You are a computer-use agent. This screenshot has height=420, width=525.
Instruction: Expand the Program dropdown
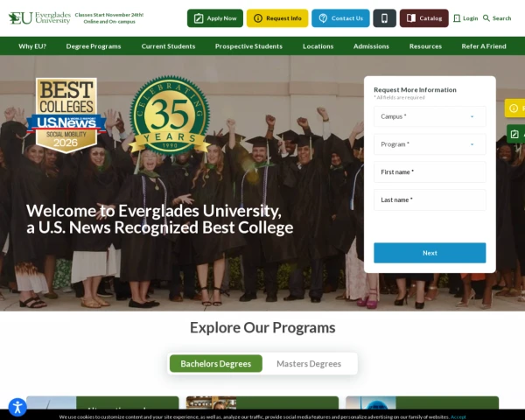tap(430, 144)
